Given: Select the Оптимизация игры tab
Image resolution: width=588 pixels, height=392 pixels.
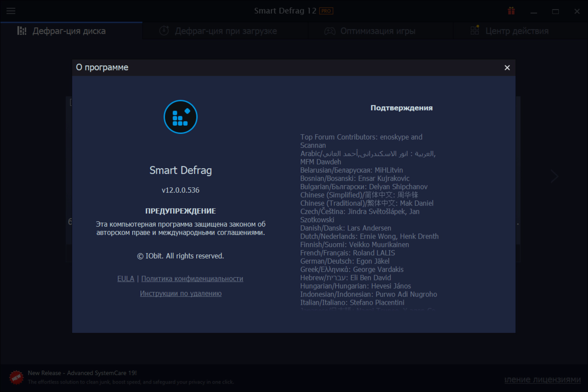Looking at the screenshot, I should [x=380, y=31].
